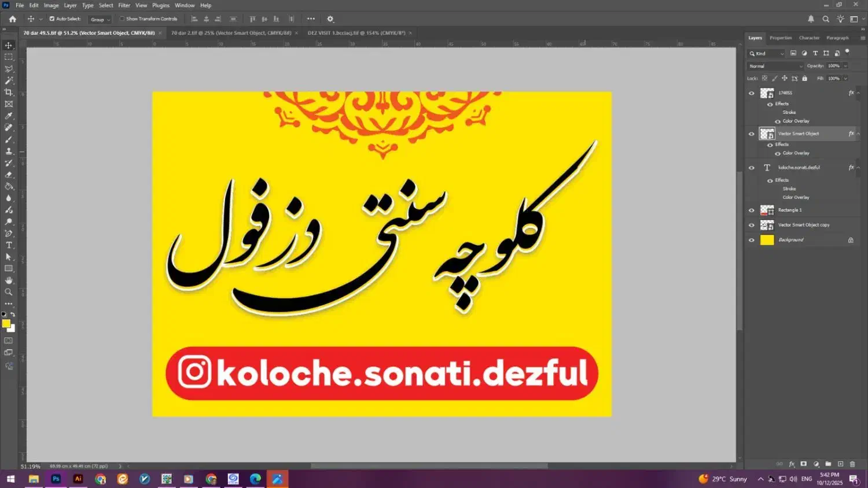The image size is (868, 488).
Task: Open the Plugins menu
Action: point(161,5)
